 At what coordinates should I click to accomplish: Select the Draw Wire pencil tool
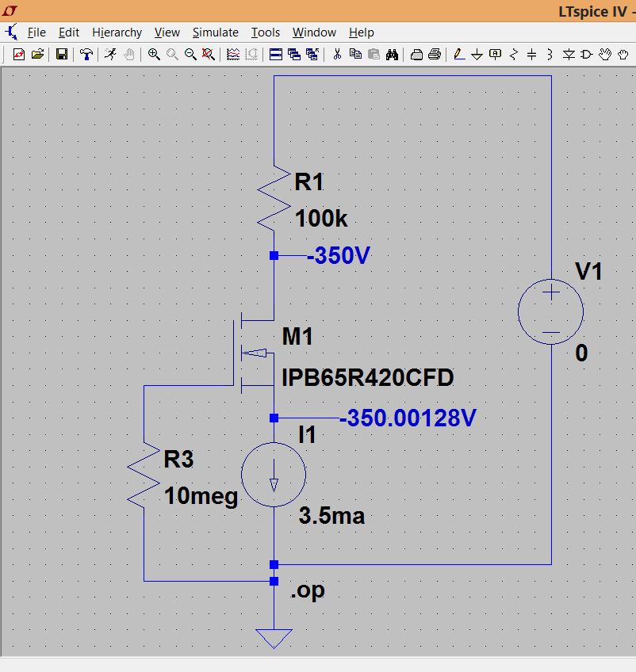coord(459,55)
